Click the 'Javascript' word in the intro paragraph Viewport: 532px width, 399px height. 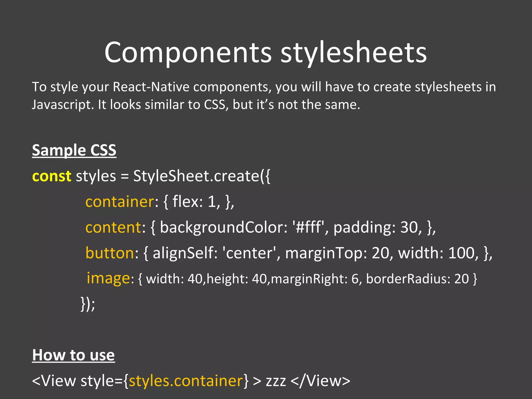pos(61,105)
